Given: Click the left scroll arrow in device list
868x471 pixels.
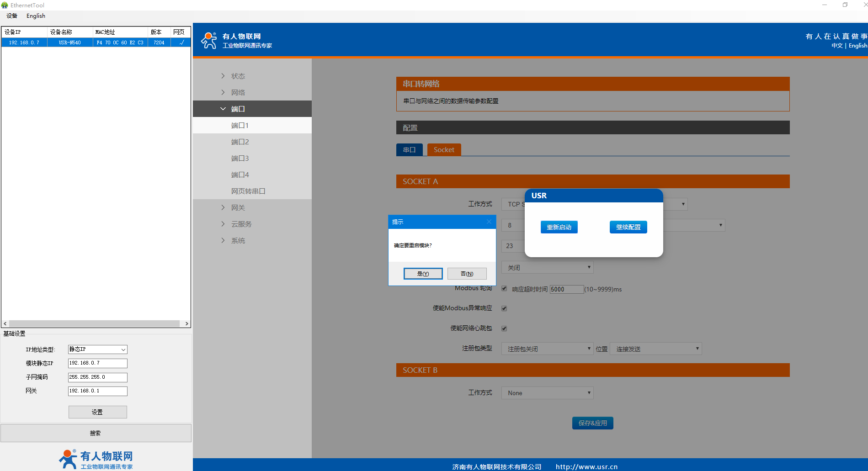Looking at the screenshot, I should point(5,323).
